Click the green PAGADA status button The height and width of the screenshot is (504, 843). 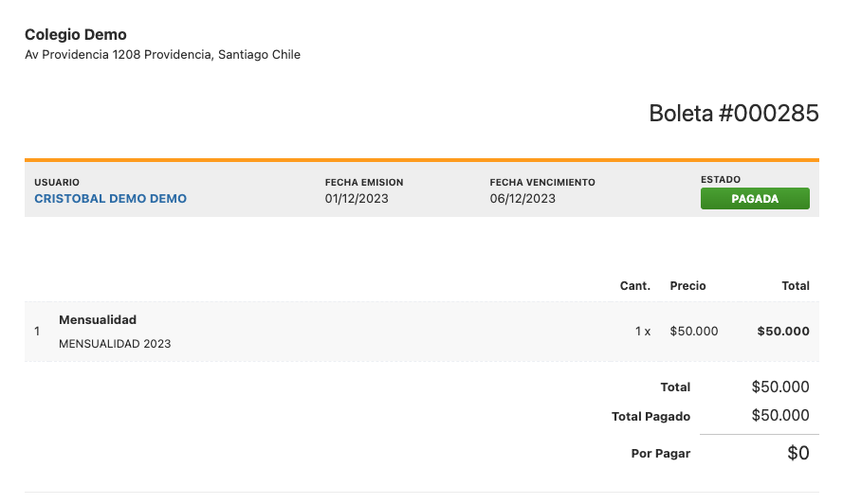coord(755,199)
